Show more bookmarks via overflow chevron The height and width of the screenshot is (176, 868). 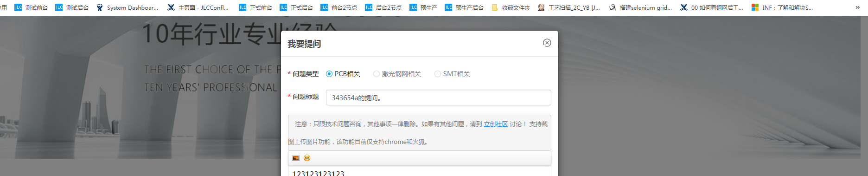(858, 7)
